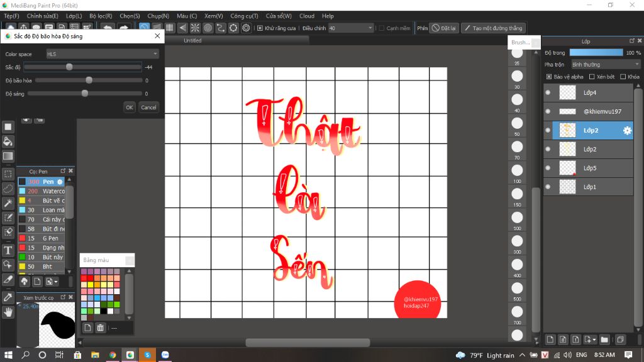Add a new layer folder
The height and width of the screenshot is (362, 644).
pos(604,339)
